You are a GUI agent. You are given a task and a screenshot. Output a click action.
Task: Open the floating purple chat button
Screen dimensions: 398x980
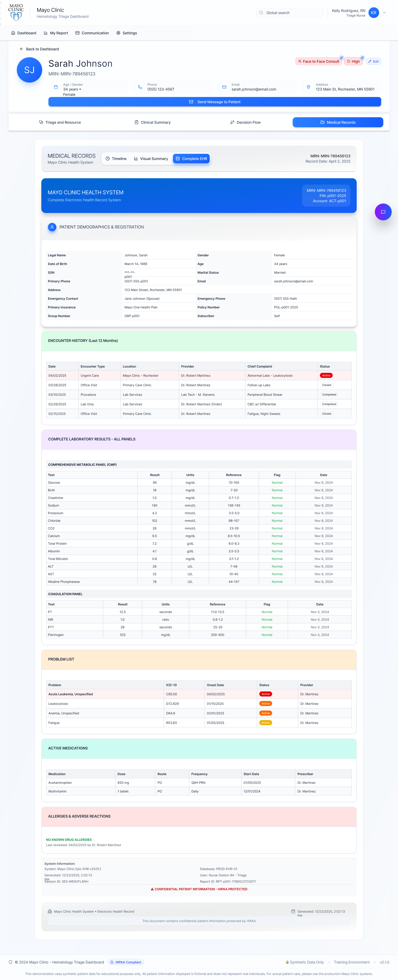[383, 212]
